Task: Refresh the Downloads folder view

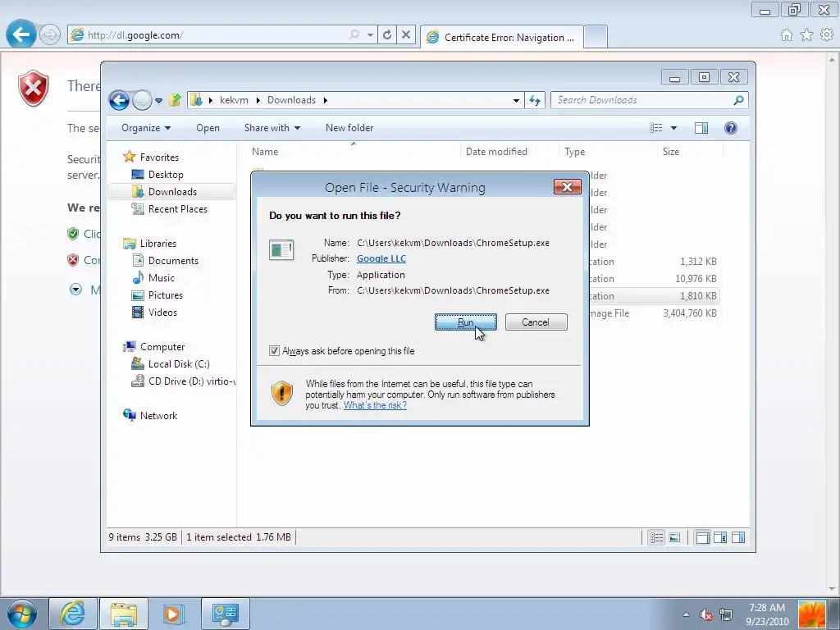Action: (x=535, y=100)
